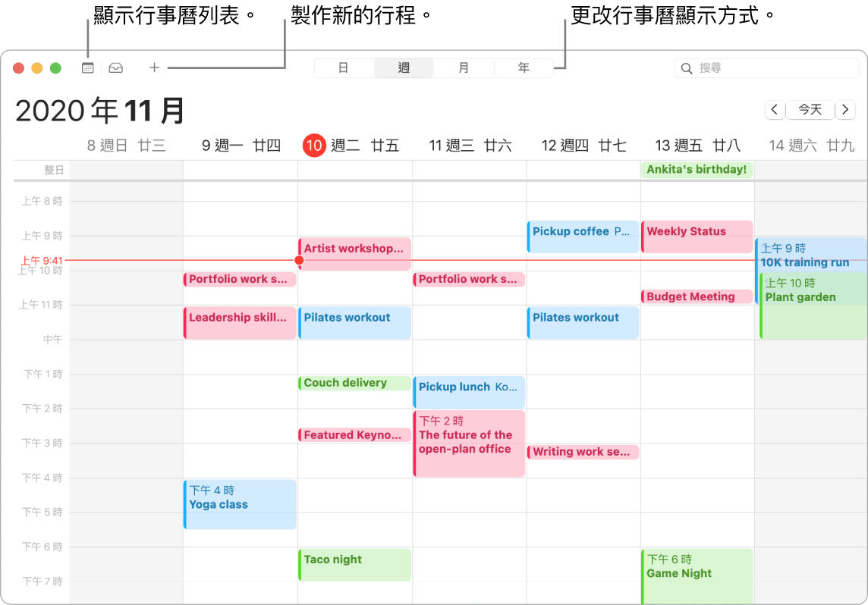Open the Game Night event
The height and width of the screenshot is (605, 868).
click(697, 572)
